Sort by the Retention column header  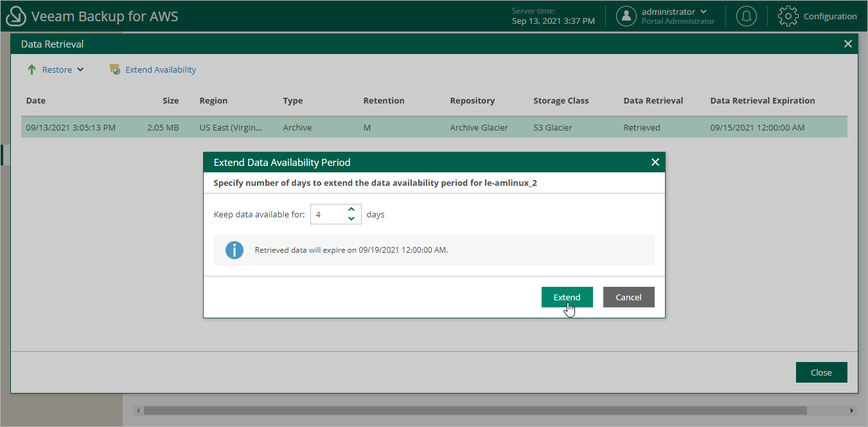[x=384, y=100]
